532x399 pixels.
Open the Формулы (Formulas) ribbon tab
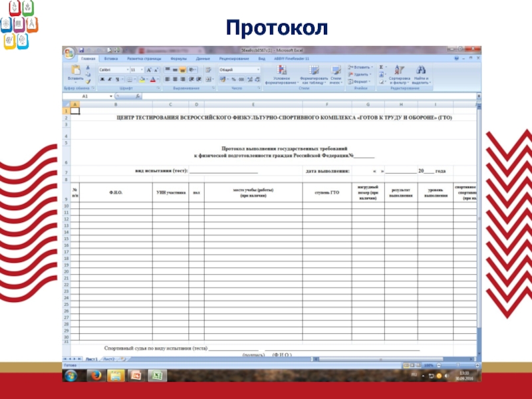pyautogui.click(x=174, y=59)
